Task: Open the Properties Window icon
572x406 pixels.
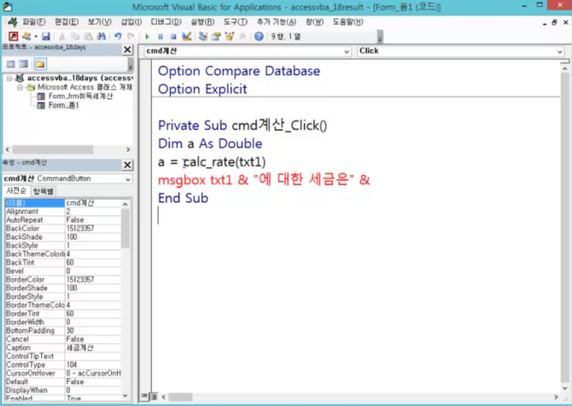Action: point(216,36)
